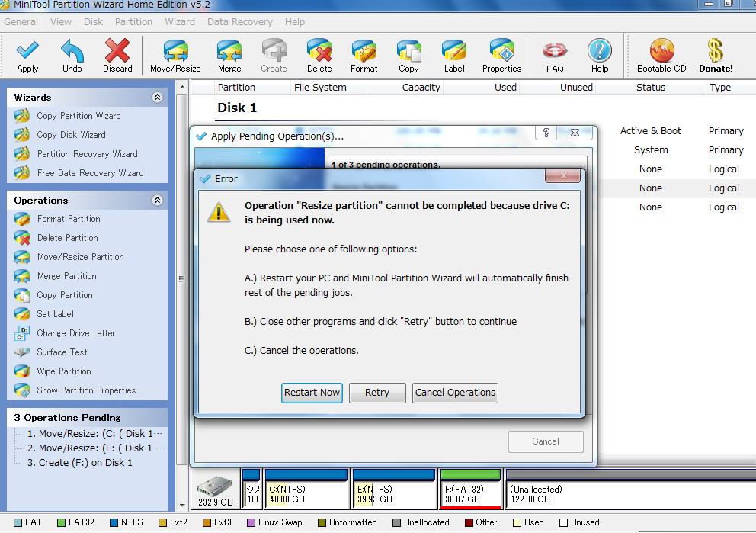Open the Partition menu
This screenshot has height=533, width=756.
pos(133,21)
